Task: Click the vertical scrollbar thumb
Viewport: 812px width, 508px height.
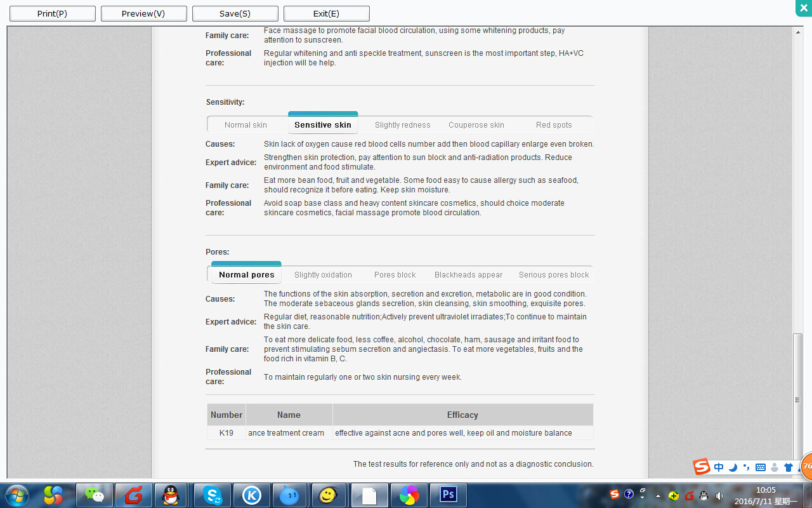Action: (x=798, y=400)
